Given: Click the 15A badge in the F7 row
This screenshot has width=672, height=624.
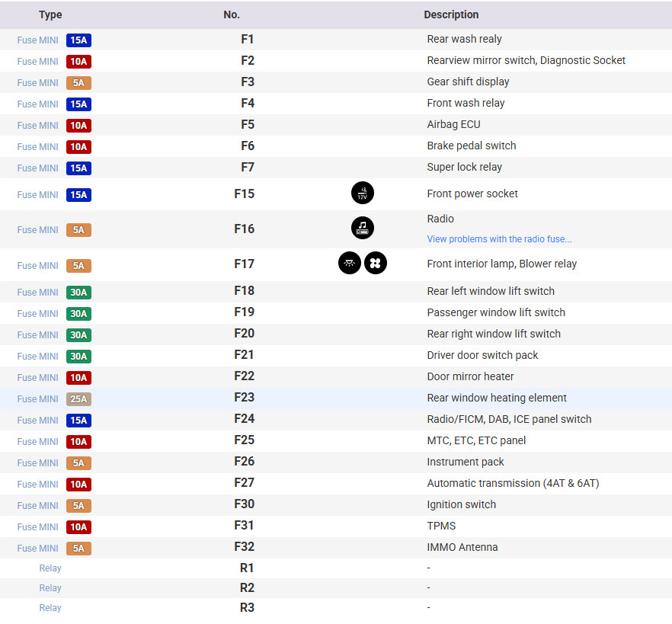Looking at the screenshot, I should pyautogui.click(x=79, y=168).
